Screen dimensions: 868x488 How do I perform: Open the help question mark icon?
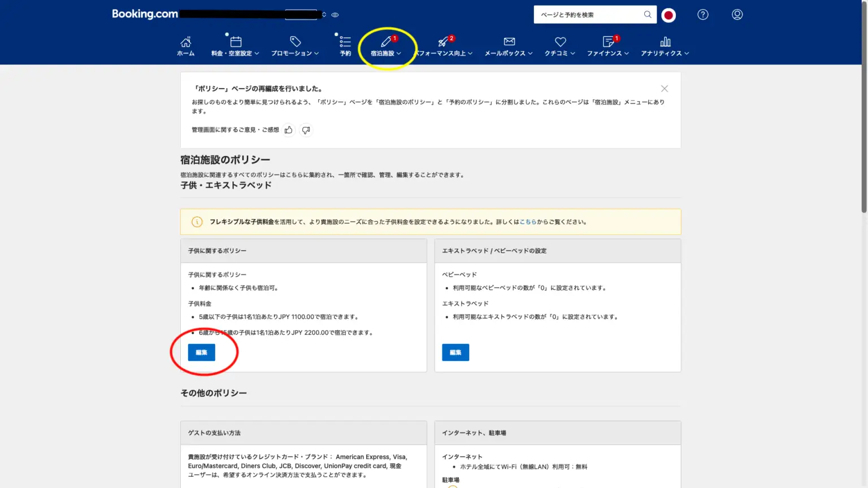pos(702,15)
